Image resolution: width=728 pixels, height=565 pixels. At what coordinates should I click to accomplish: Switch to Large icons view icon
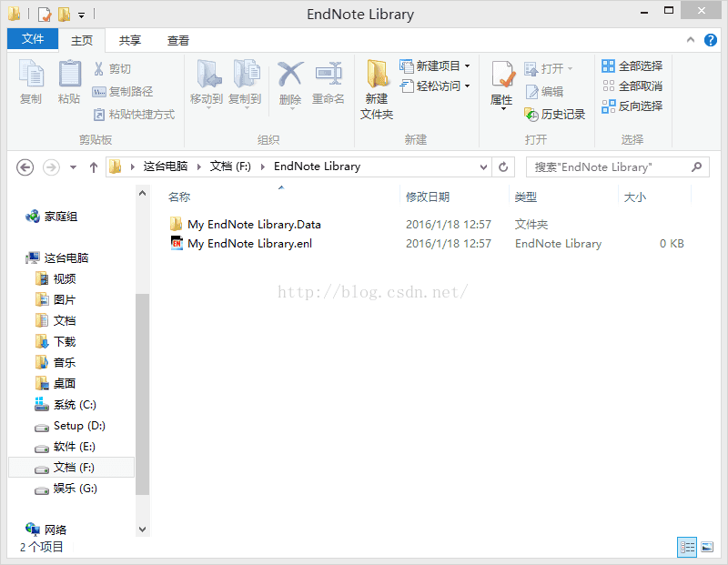(707, 547)
